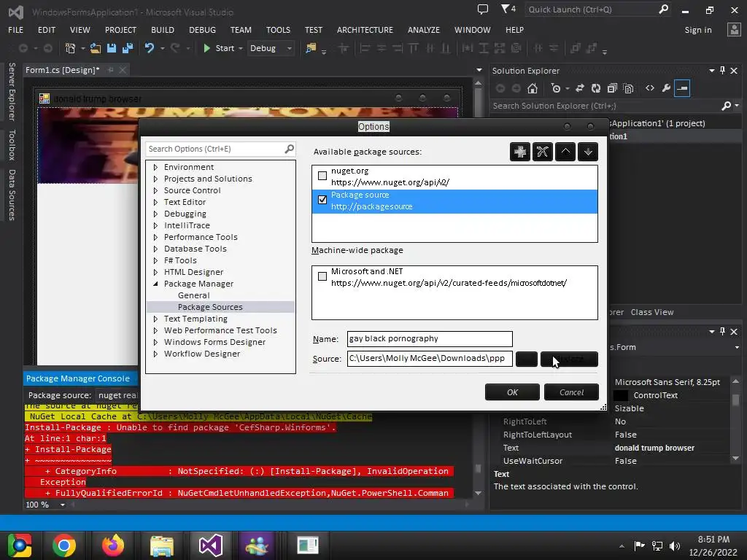Add a new package source with plus icon

pyautogui.click(x=519, y=152)
